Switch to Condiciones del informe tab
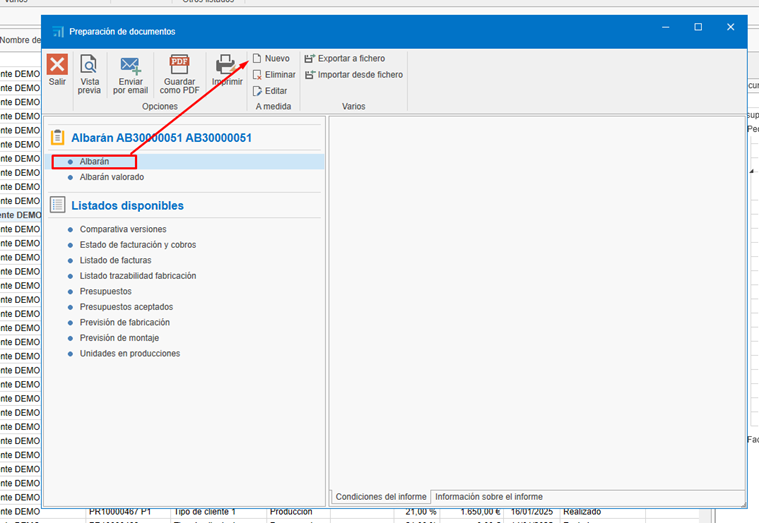The width and height of the screenshot is (759, 523). pyautogui.click(x=381, y=496)
